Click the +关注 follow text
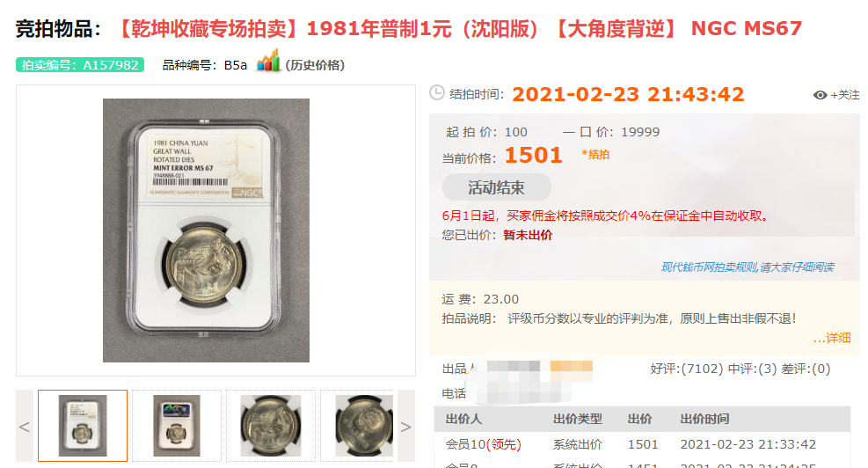The width and height of the screenshot is (868, 468). [845, 95]
